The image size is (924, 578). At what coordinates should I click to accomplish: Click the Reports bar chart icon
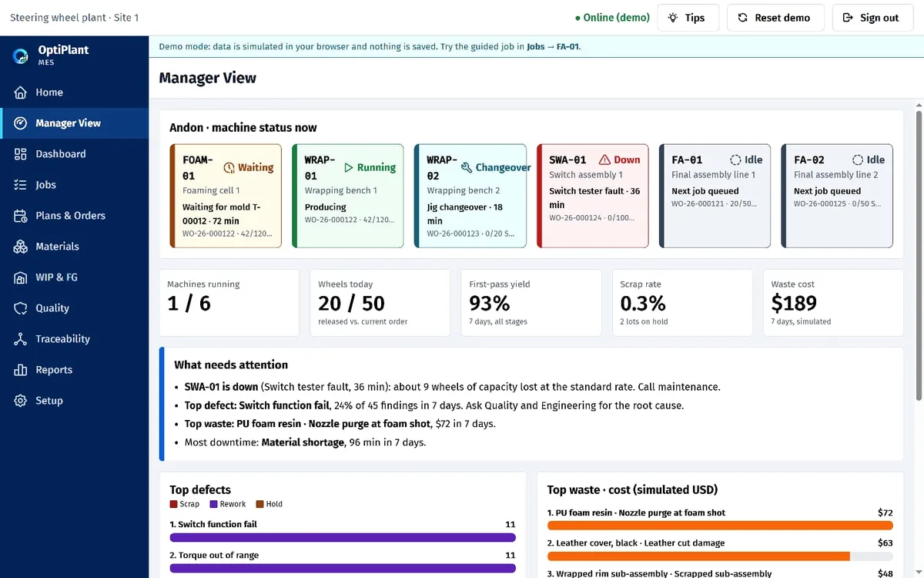coord(21,370)
